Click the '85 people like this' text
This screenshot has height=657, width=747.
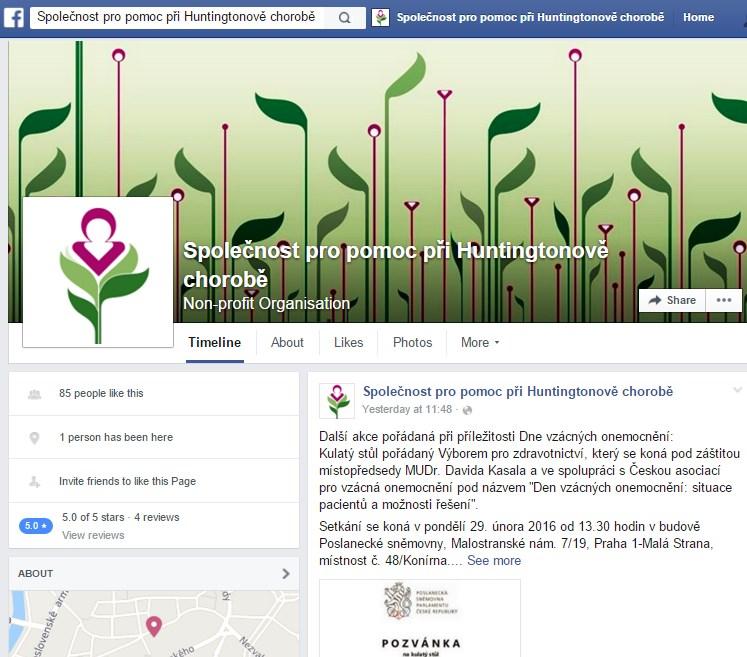(101, 394)
